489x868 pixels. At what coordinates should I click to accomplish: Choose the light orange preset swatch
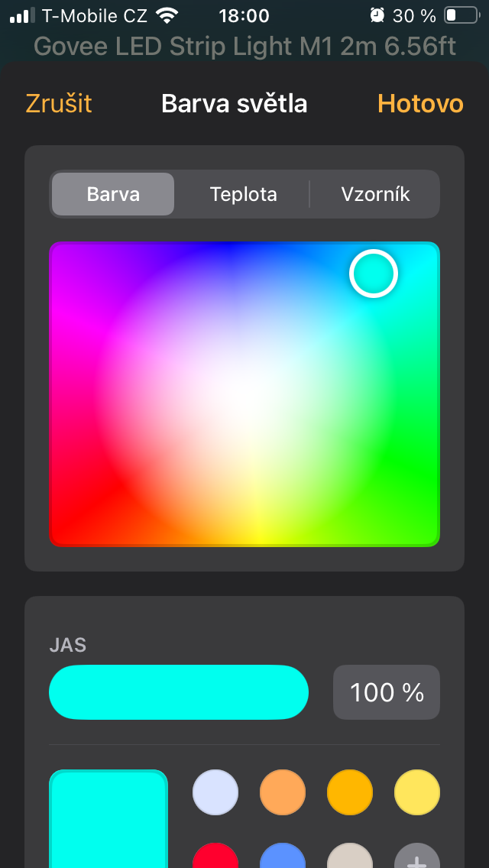(x=283, y=792)
